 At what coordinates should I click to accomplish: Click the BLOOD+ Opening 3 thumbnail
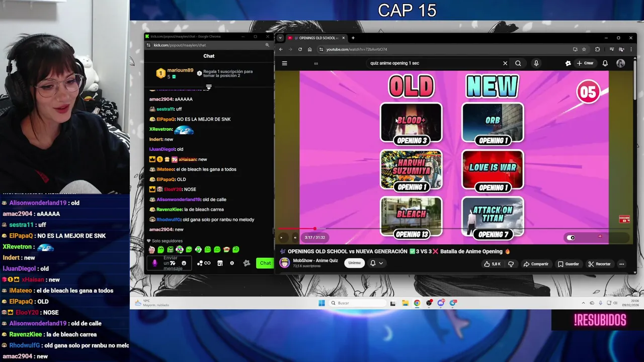click(411, 124)
